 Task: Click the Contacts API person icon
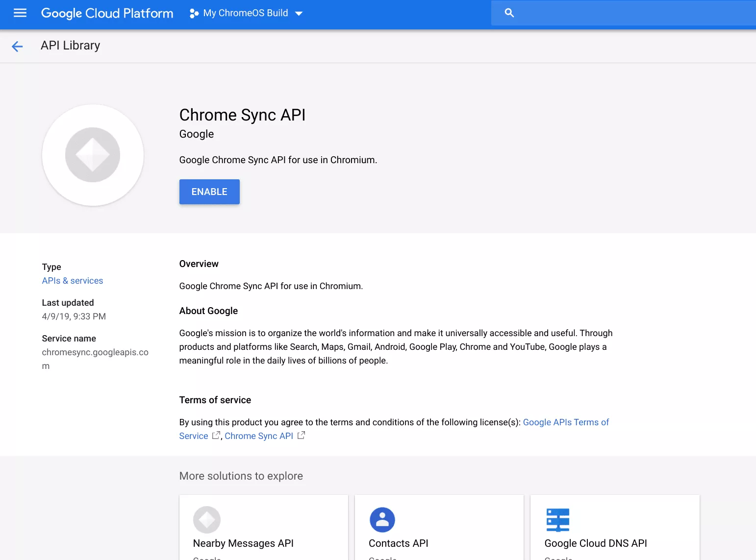click(382, 519)
